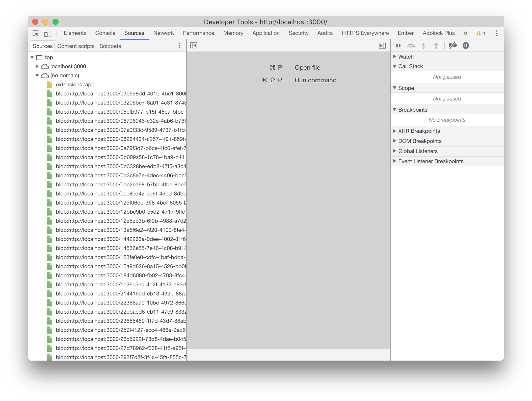Hide the navigator pane icon
Viewport: 532px width, 401px height.
pos(194,45)
